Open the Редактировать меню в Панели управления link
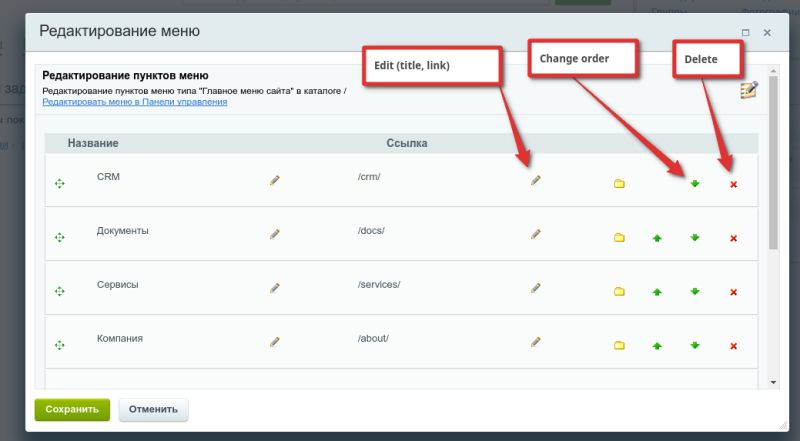Viewport: 800px width, 441px height. [x=135, y=102]
